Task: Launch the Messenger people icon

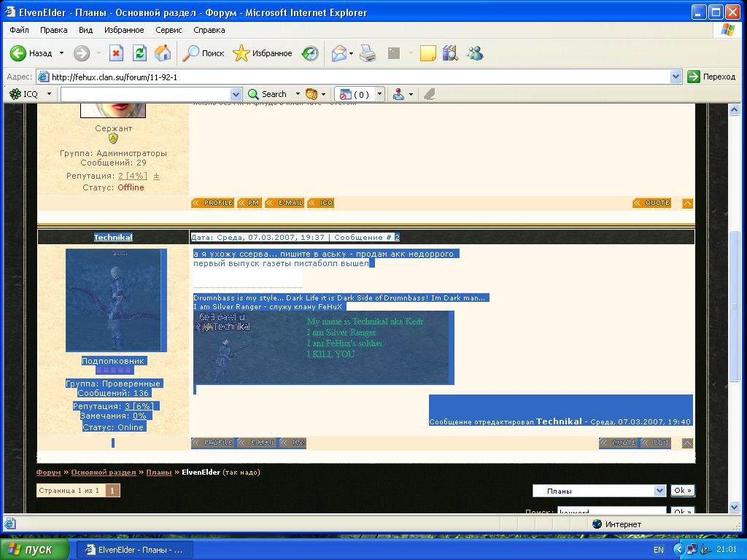Action: (475, 53)
